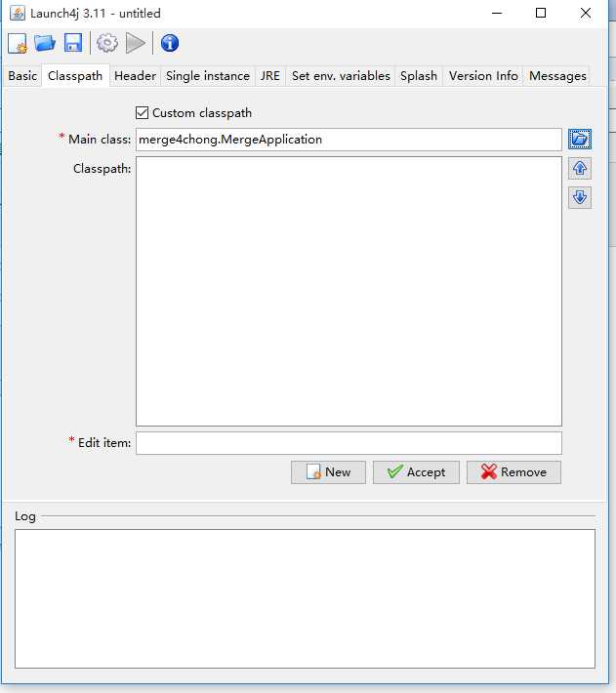Select the Classpath tab

click(x=75, y=76)
